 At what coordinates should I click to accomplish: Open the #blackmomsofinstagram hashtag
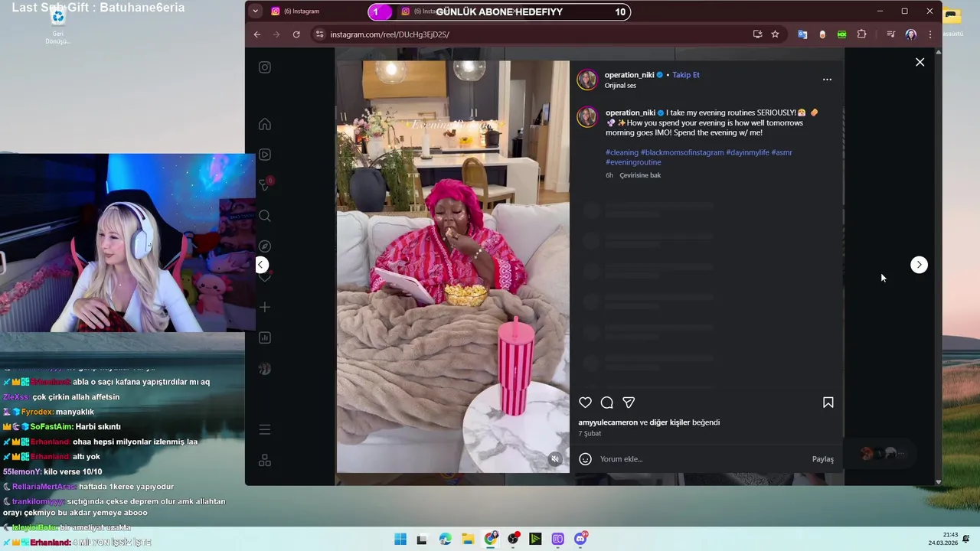[x=682, y=152]
